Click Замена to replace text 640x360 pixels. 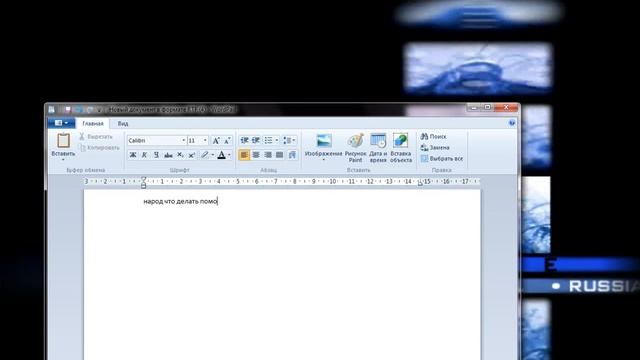(x=435, y=147)
